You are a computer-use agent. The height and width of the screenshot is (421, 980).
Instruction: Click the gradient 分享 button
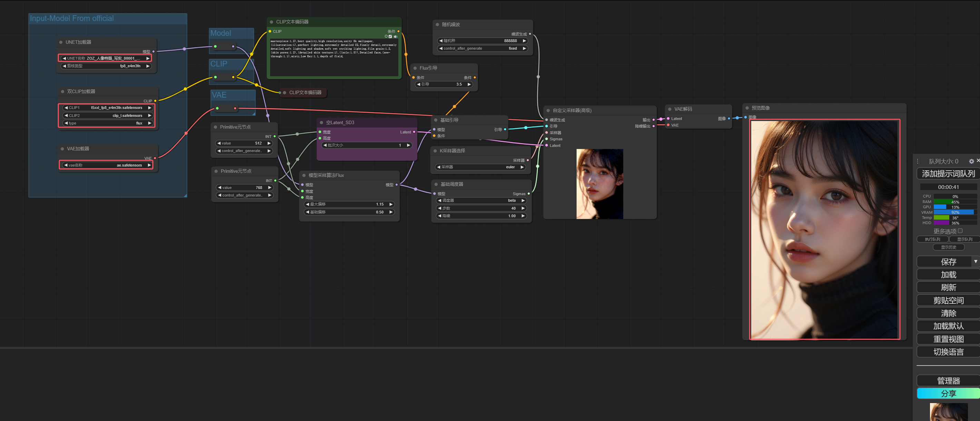pyautogui.click(x=948, y=393)
